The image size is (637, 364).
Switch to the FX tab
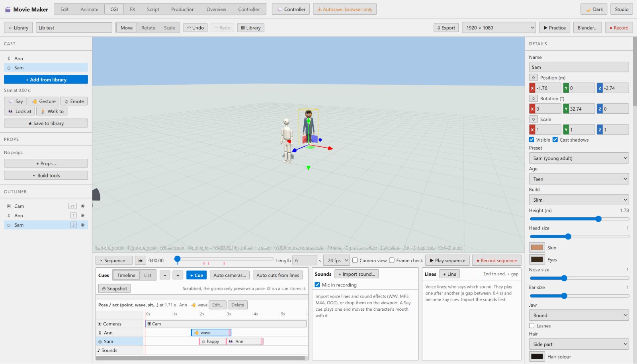pos(133,9)
